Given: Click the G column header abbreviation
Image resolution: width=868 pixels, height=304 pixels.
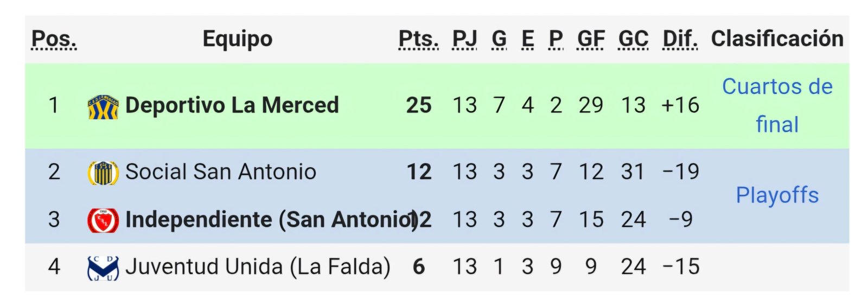Looking at the screenshot, I should (x=499, y=39).
